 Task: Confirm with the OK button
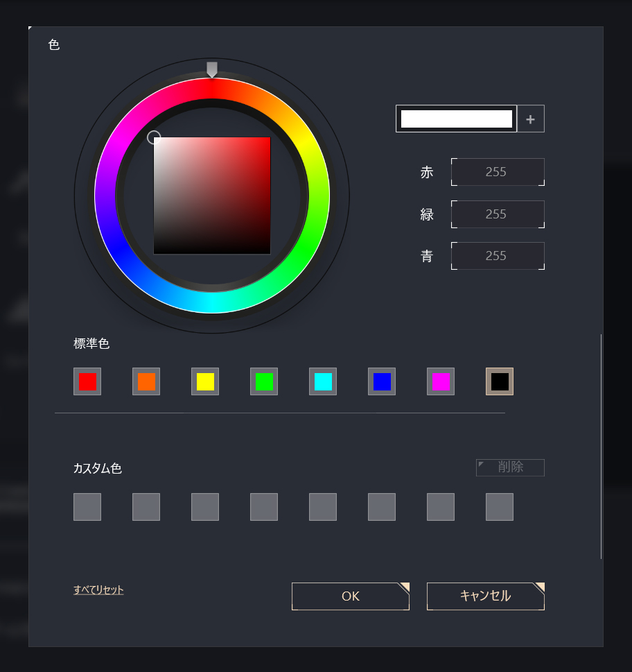click(x=351, y=596)
